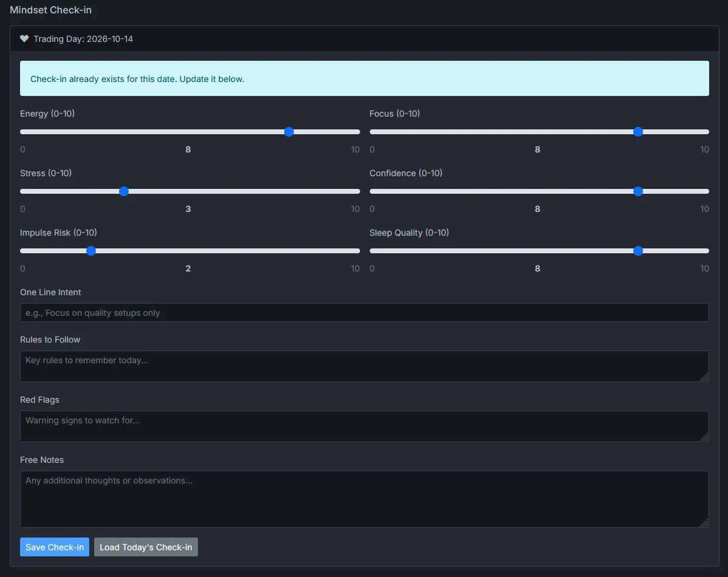The height and width of the screenshot is (577, 728).
Task: Focus the One Line Intent field
Action: (x=364, y=313)
